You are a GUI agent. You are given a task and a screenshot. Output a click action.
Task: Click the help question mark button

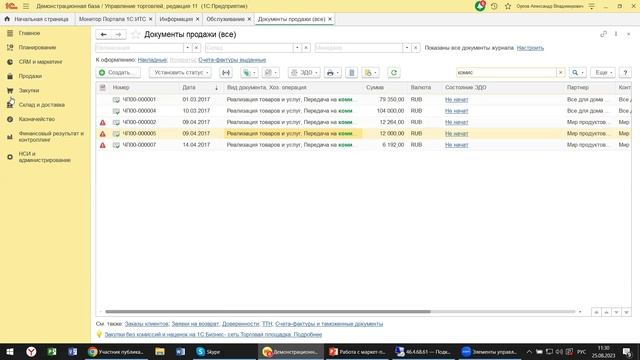click(625, 73)
